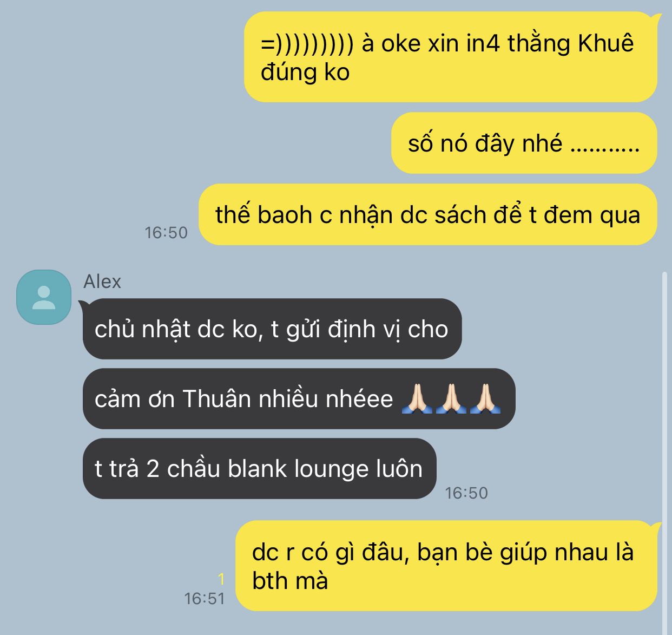The height and width of the screenshot is (635, 672).
Task: Select the 'thế baoh c nhận dc sách' message
Action: pyautogui.click(x=428, y=214)
